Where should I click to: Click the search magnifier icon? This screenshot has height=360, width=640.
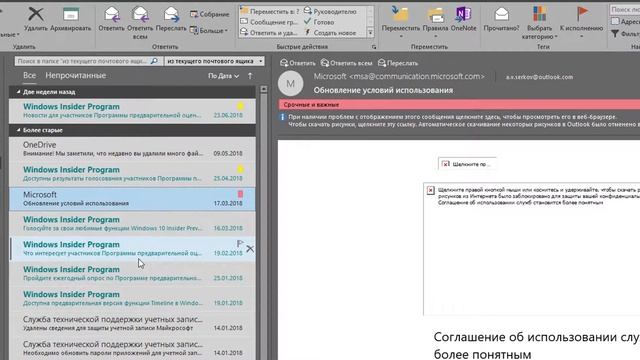(x=154, y=61)
